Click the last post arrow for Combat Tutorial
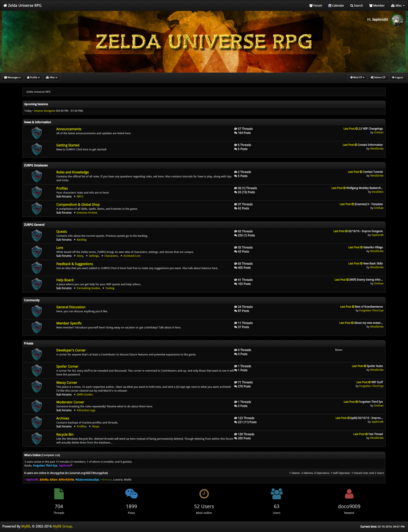The image size is (408, 532). click(361, 172)
